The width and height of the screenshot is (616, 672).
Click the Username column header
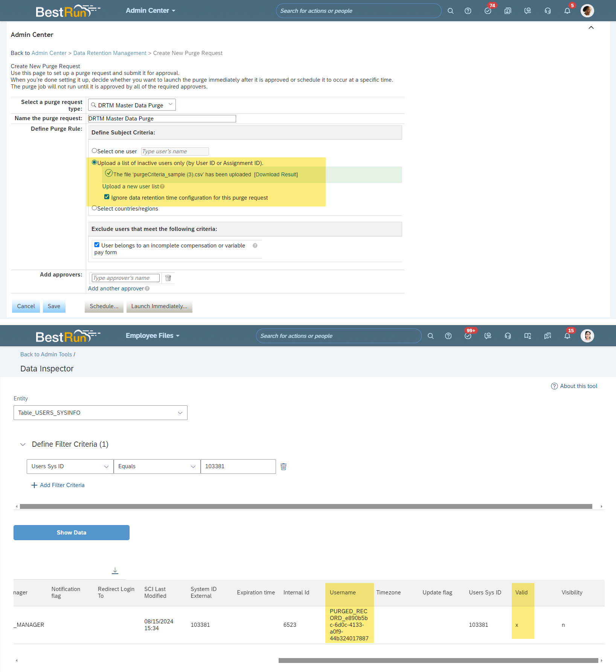click(x=343, y=593)
